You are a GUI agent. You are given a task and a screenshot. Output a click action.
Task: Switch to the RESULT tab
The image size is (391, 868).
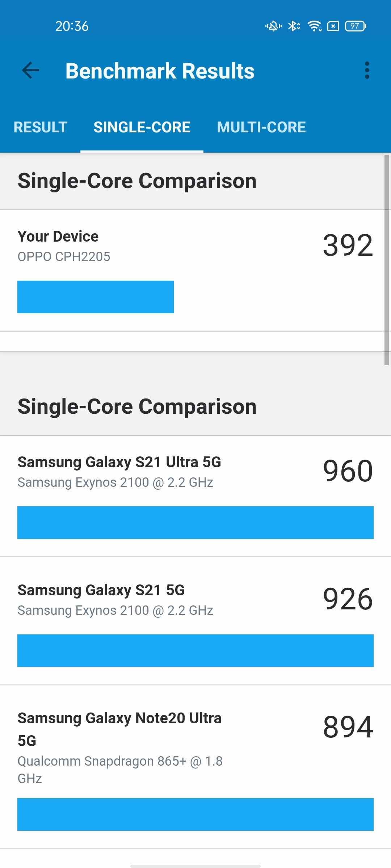pyautogui.click(x=40, y=127)
